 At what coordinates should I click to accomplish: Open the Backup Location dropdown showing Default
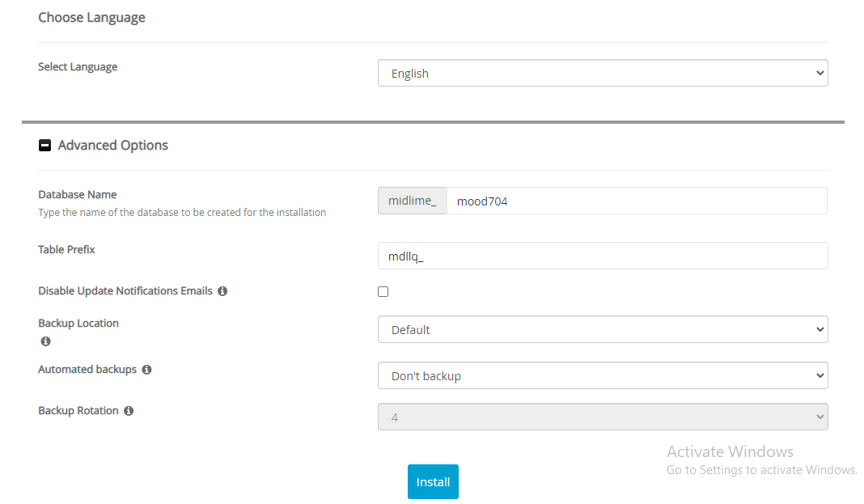602,329
